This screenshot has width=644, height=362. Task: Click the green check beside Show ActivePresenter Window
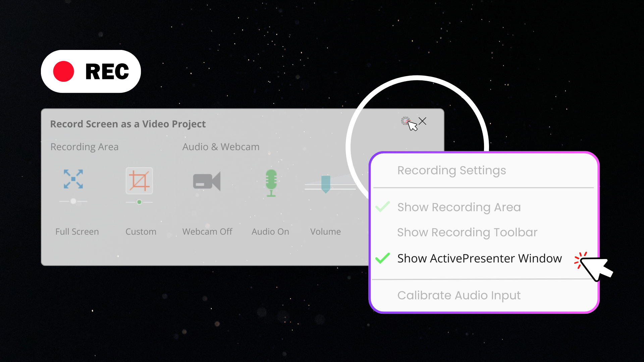pos(383,258)
